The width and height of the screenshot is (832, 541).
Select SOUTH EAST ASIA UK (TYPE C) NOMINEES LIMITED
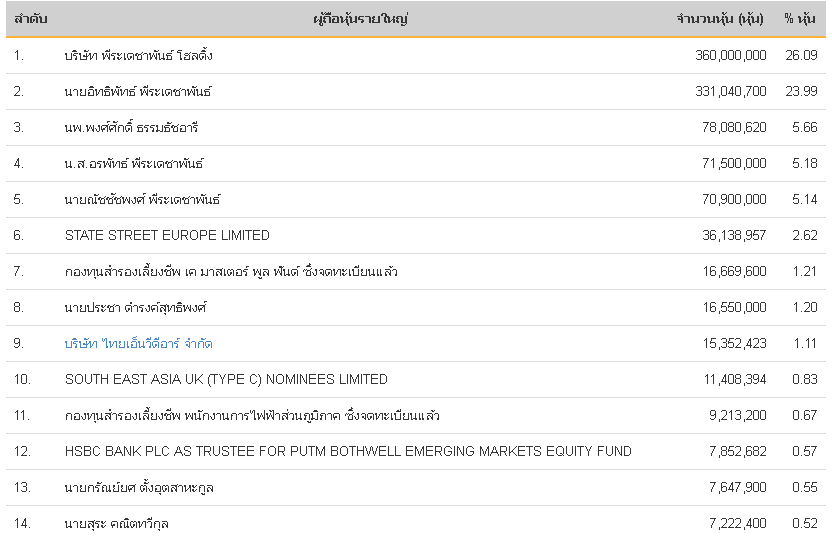click(226, 379)
